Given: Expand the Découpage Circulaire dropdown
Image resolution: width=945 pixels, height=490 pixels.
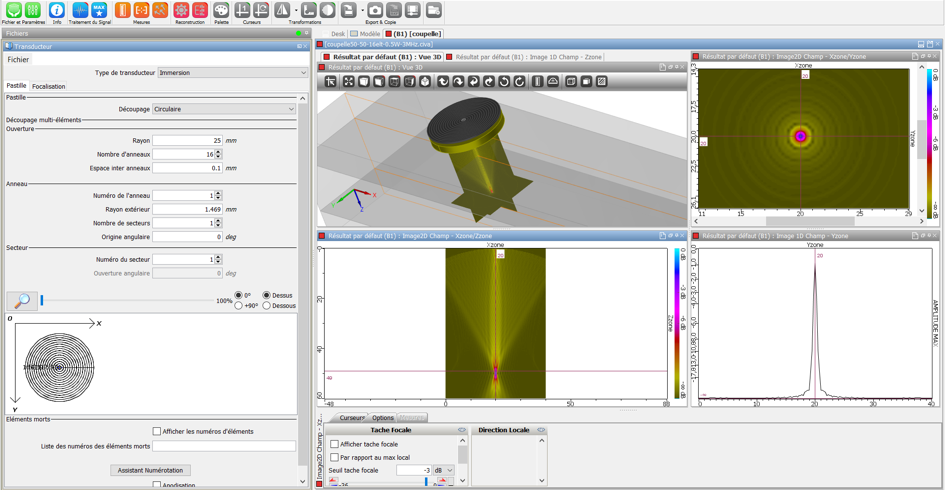Looking at the screenshot, I should click(224, 109).
